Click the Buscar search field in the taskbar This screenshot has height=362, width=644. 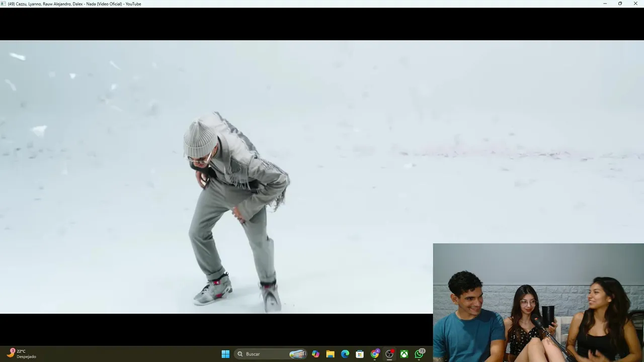tap(272, 354)
